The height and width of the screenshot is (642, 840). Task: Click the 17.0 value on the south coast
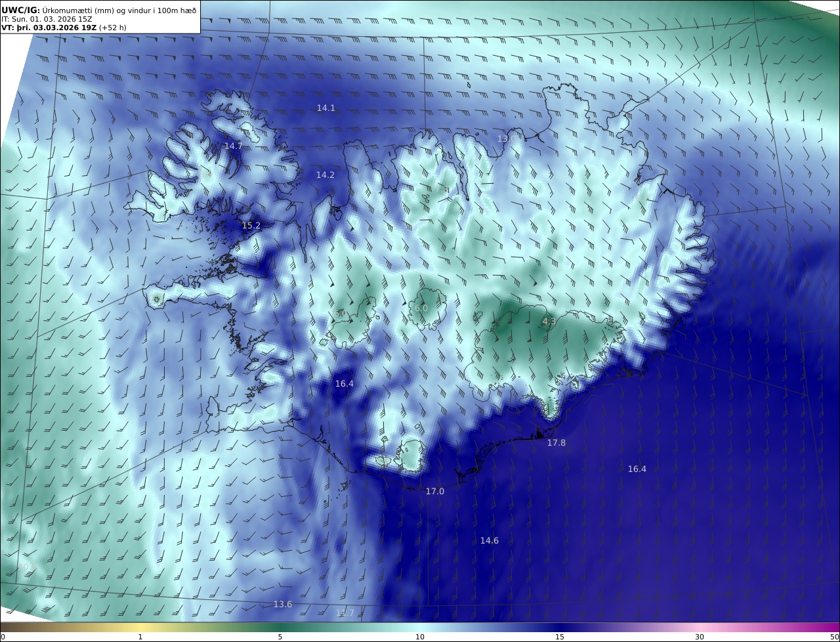[435, 491]
